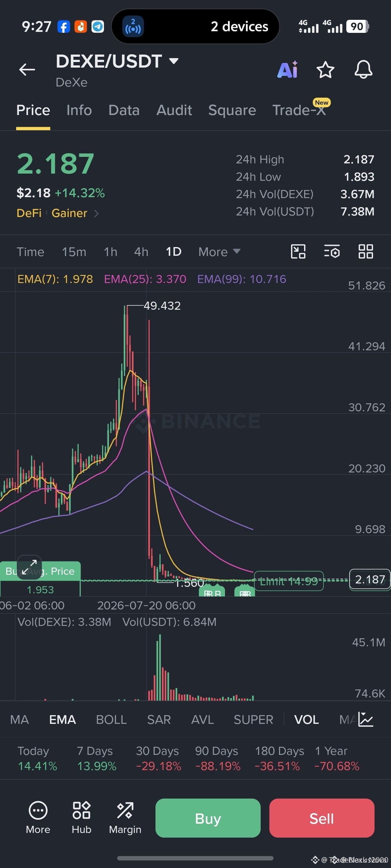Open price alert bell icon

click(x=363, y=70)
